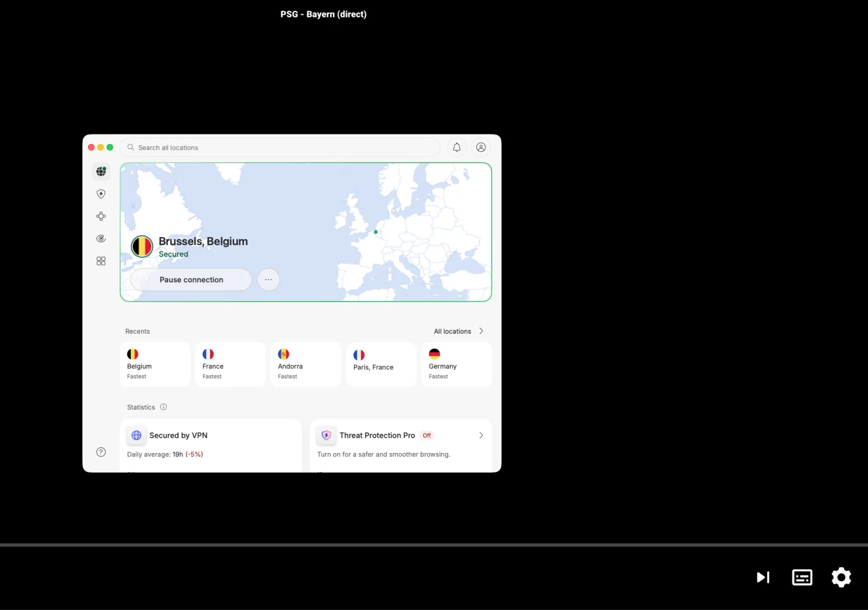The image size is (868, 610).
Task: Open the video settings gear
Action: [x=841, y=577]
